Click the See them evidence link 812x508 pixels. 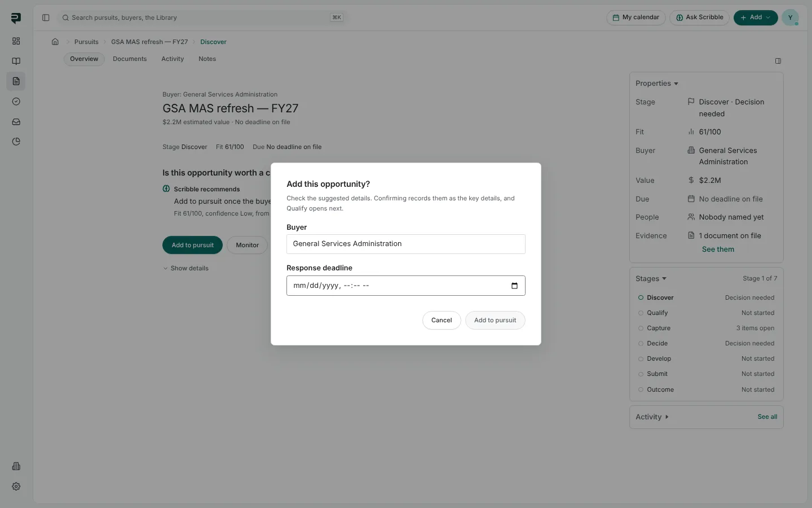[718, 249]
